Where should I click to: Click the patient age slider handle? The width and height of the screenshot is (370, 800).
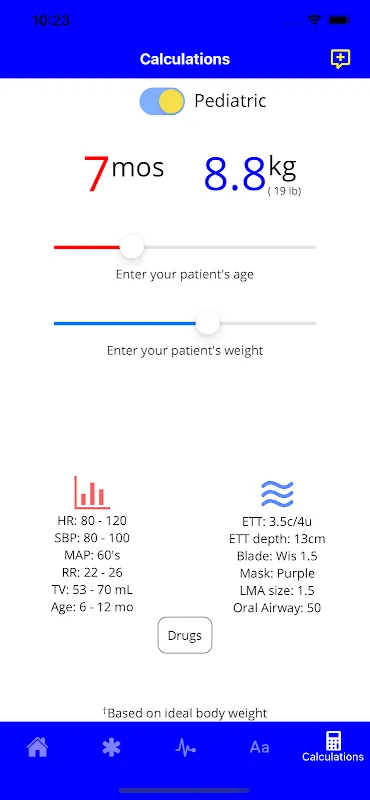coord(132,247)
